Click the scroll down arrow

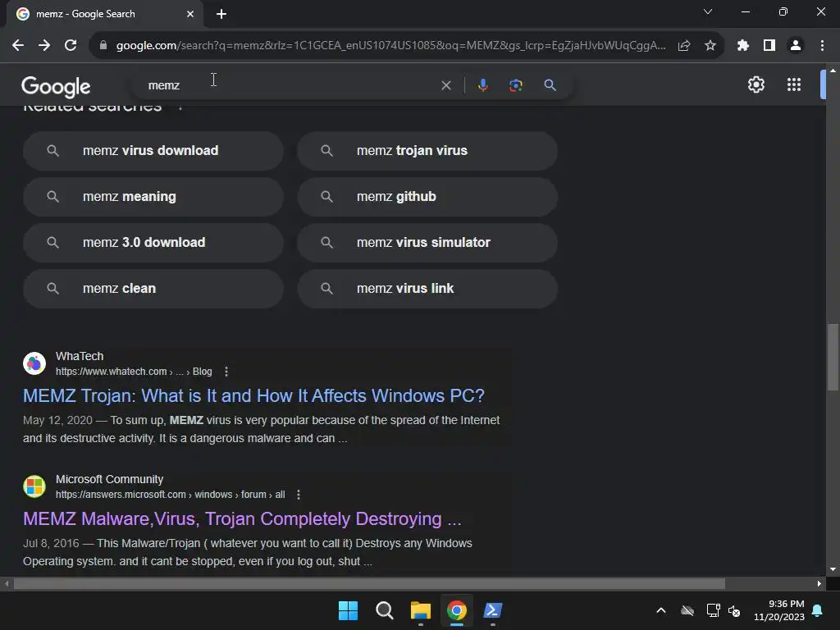(833, 569)
